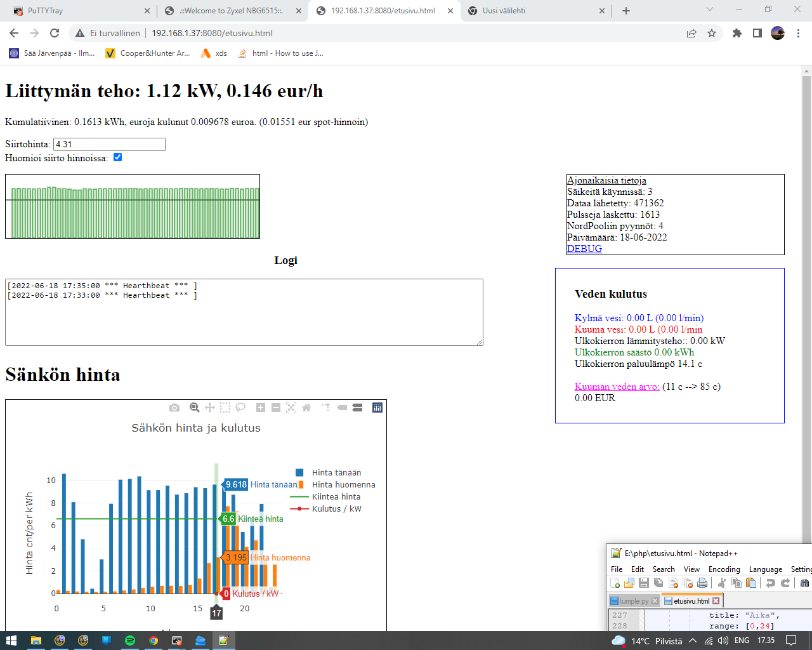Click Save All icon in Notepad++
This screenshot has height=650, width=812.
[658, 583]
